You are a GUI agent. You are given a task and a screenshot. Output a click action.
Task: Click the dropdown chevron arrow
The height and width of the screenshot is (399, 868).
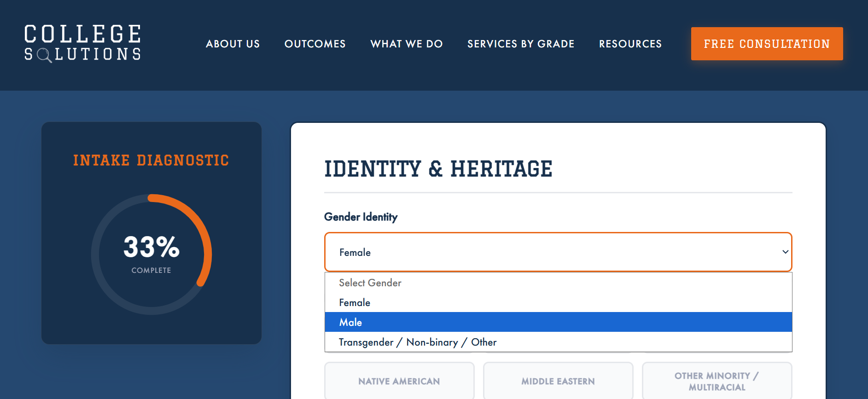(x=785, y=252)
